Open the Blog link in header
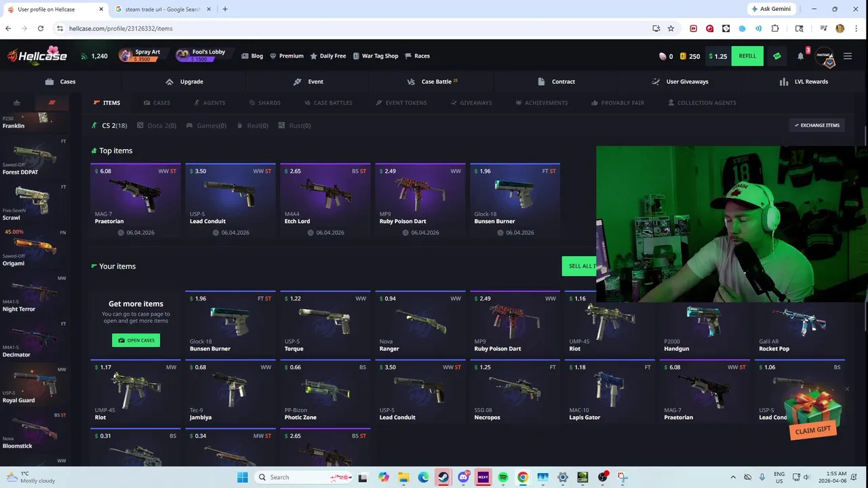Image resolution: width=868 pixels, height=488 pixels. coord(252,56)
